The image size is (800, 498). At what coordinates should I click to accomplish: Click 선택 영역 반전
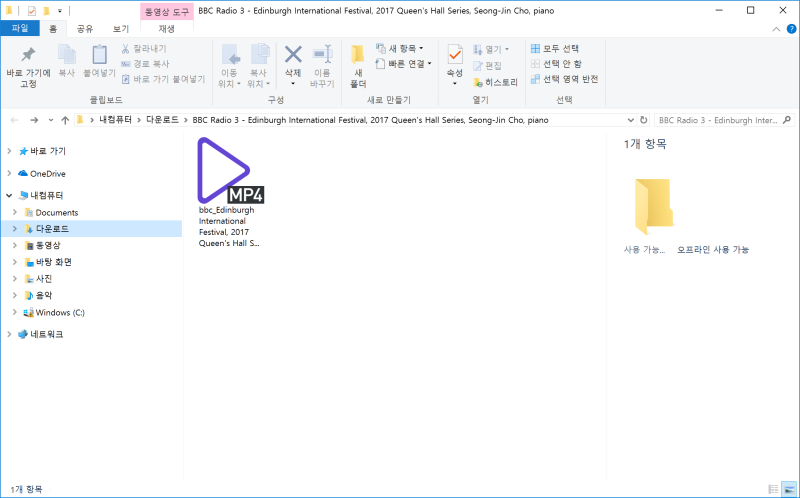coord(564,79)
